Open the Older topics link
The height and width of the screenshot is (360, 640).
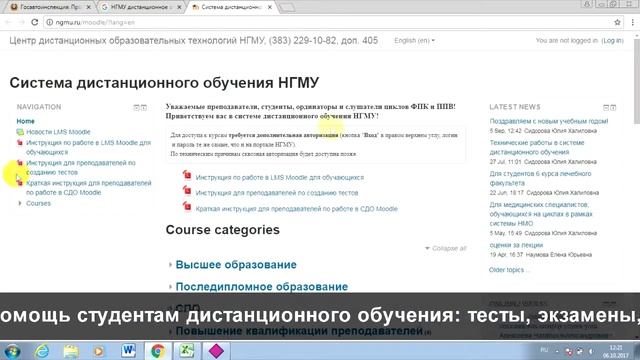[508, 270]
